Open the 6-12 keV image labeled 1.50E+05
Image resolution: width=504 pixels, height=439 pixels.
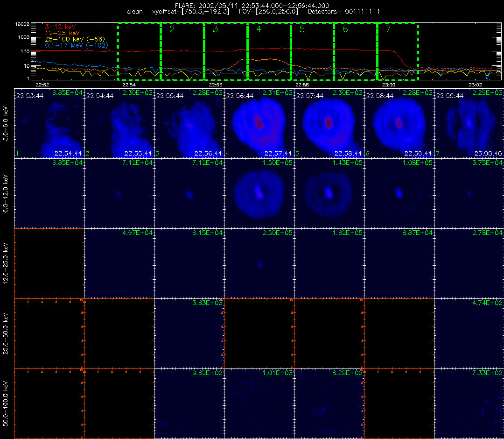(x=259, y=193)
